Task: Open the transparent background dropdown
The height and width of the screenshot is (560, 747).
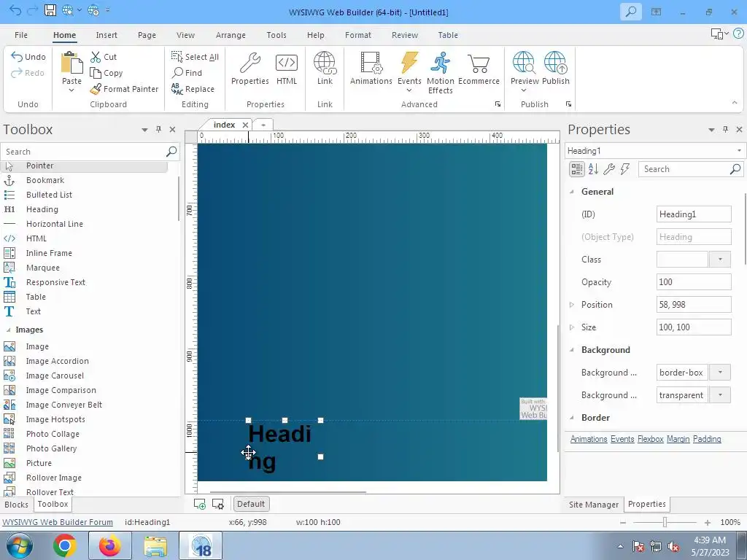Action: 720,395
